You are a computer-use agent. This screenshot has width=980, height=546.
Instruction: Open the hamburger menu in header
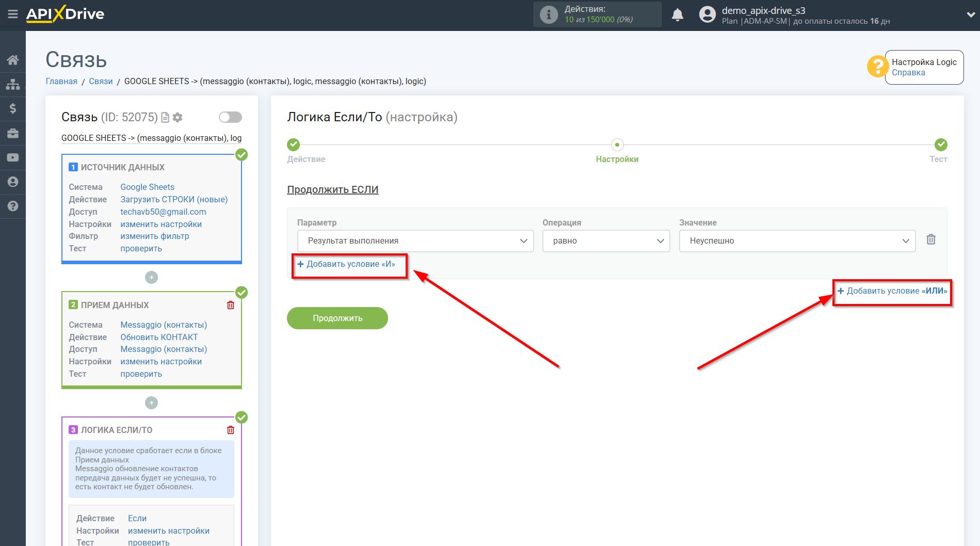click(x=12, y=14)
